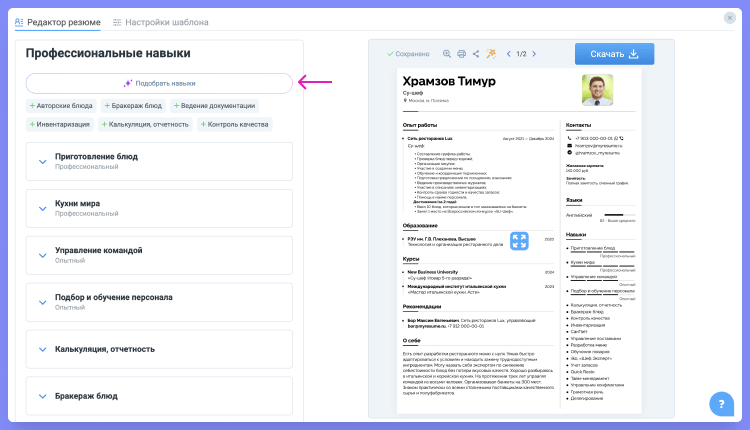Close the editor with the X button
The width and height of the screenshot is (750, 430).
(x=730, y=18)
